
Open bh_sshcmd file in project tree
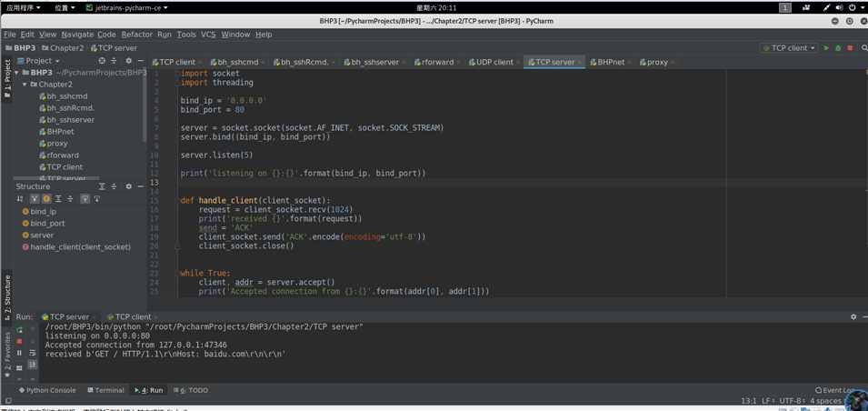pos(63,96)
